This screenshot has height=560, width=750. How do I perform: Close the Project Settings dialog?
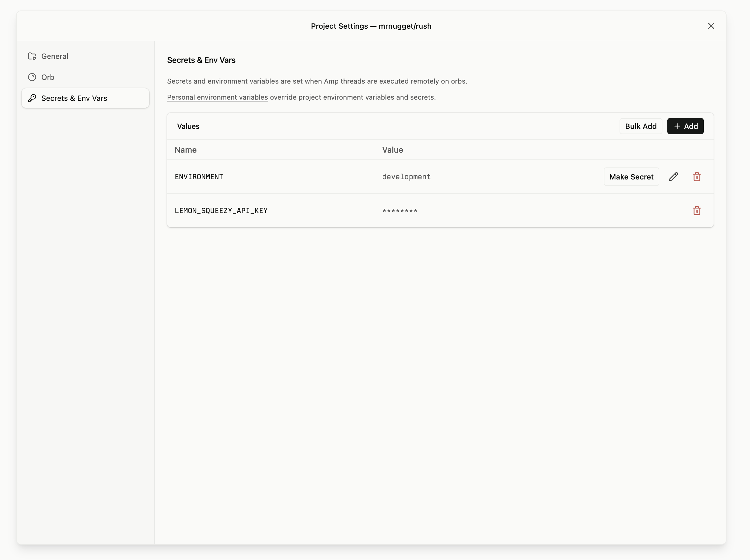point(711,26)
